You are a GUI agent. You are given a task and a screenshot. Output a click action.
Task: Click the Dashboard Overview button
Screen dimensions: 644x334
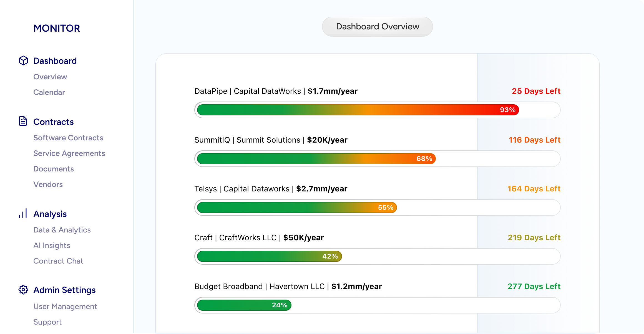click(x=377, y=27)
